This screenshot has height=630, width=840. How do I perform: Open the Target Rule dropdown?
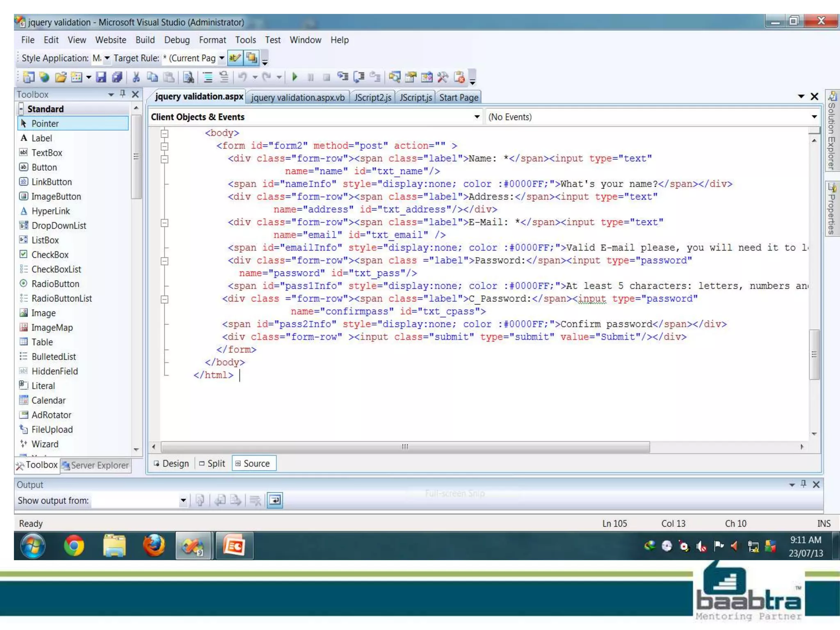(221, 58)
